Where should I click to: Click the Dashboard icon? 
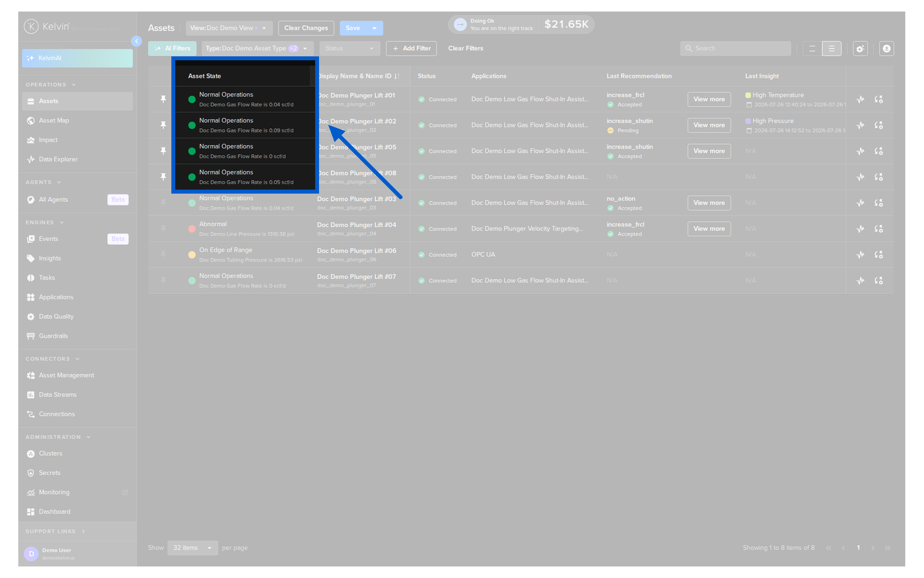coord(31,512)
